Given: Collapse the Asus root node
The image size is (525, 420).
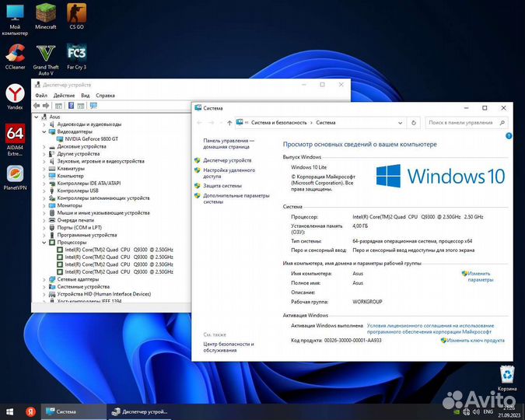Looking at the screenshot, I should tap(37, 117).
